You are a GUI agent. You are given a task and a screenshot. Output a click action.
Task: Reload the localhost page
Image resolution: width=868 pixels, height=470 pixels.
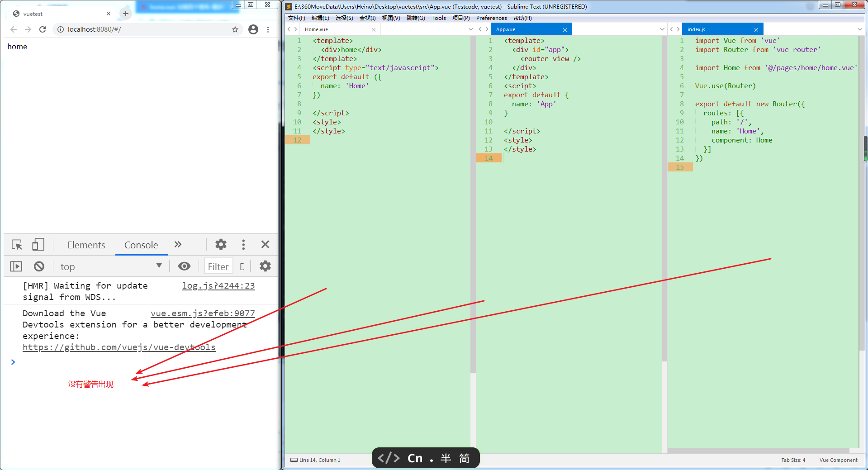tap(43, 29)
